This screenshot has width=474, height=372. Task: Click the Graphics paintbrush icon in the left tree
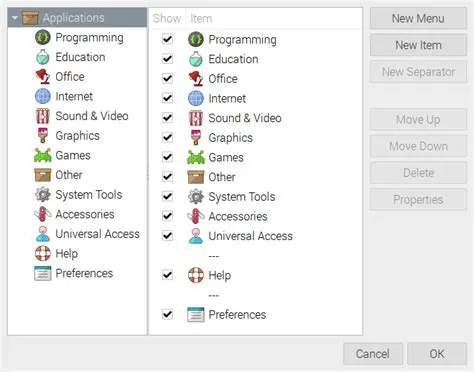[43, 136]
